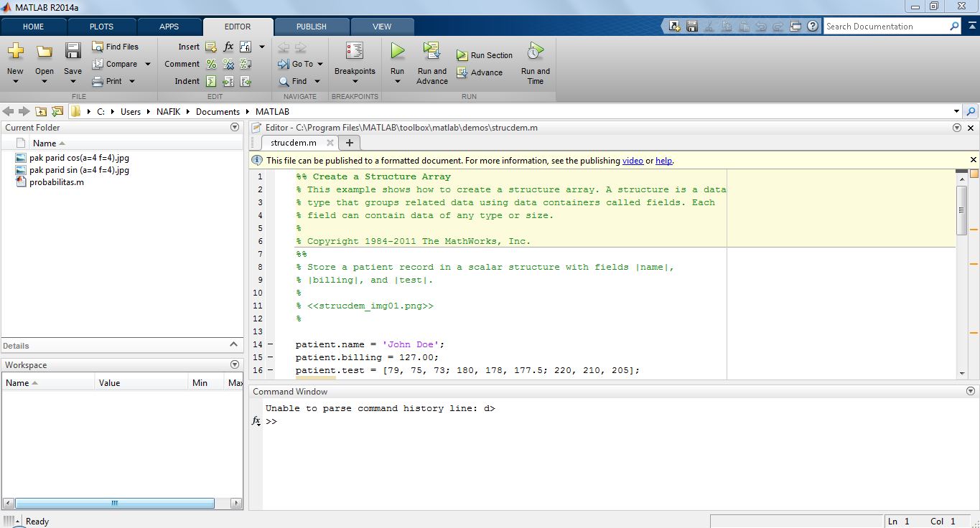This screenshot has width=980, height=528.
Task: Click the Advance button
Action: 480,72
